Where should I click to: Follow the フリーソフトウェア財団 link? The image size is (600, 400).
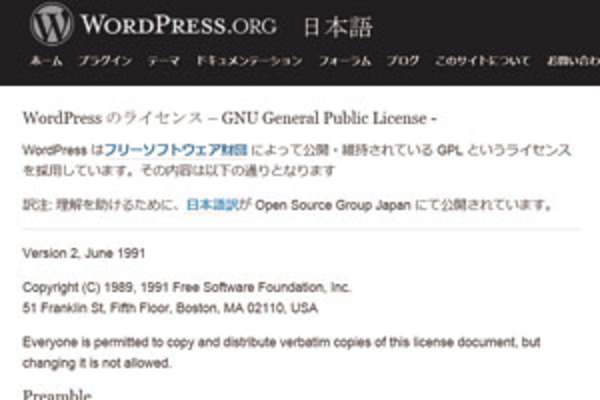point(176,150)
